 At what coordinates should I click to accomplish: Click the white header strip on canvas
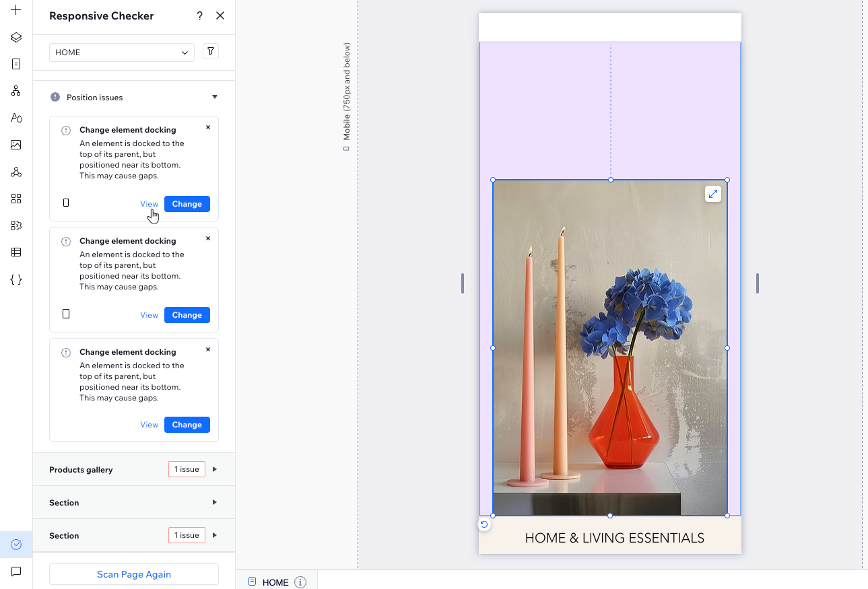[x=610, y=27]
